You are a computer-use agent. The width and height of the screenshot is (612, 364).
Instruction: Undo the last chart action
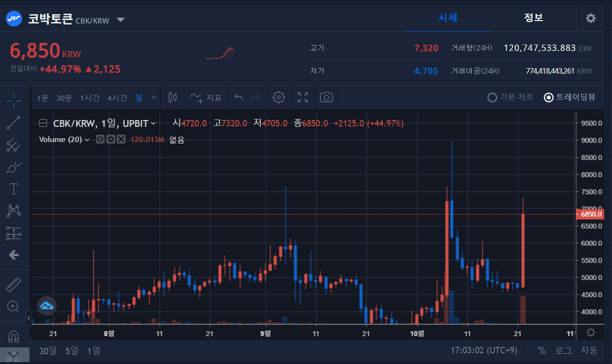click(239, 97)
